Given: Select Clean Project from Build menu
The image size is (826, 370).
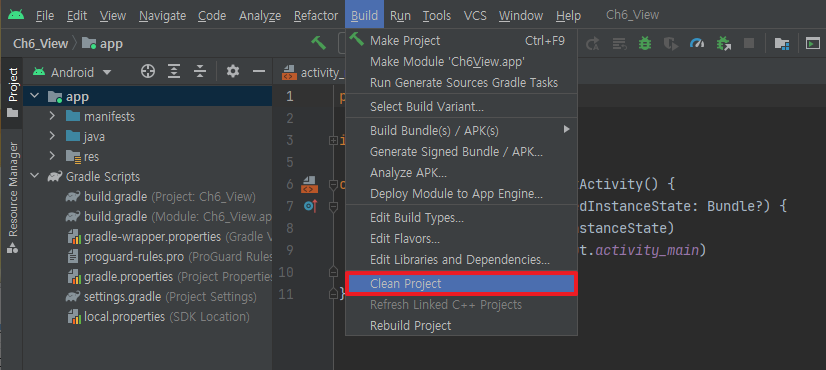Looking at the screenshot, I should click(x=461, y=284).
